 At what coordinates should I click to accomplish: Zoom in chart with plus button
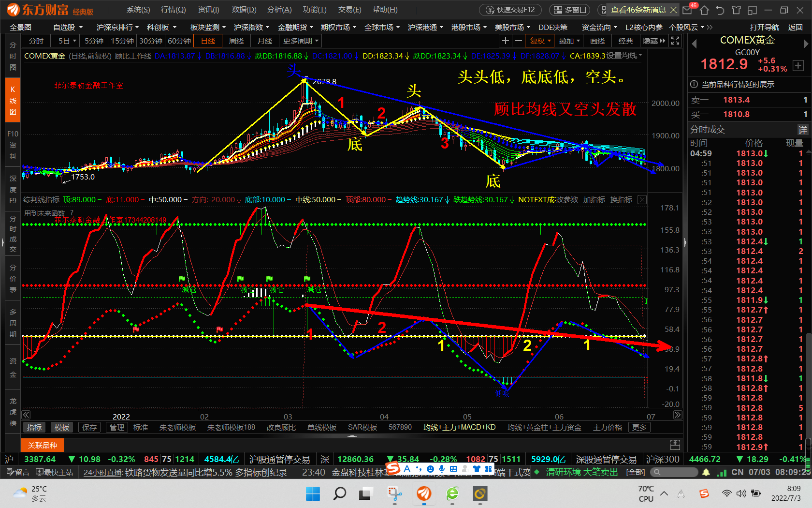point(505,41)
